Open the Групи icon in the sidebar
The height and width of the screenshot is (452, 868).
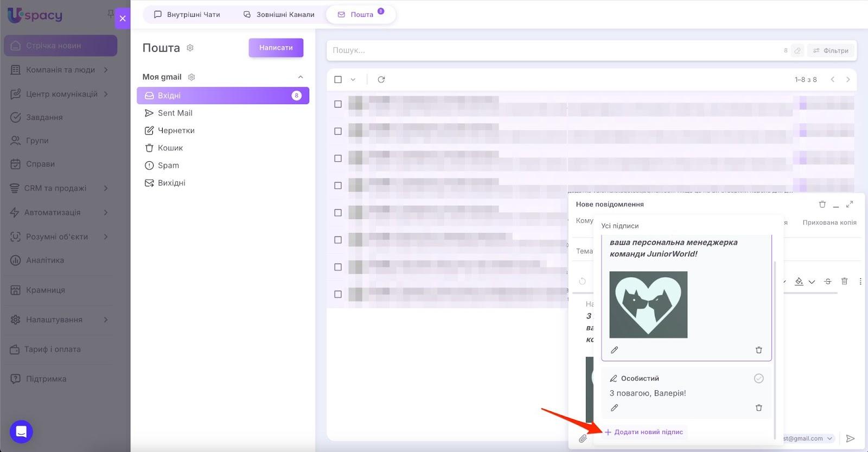[x=16, y=141]
